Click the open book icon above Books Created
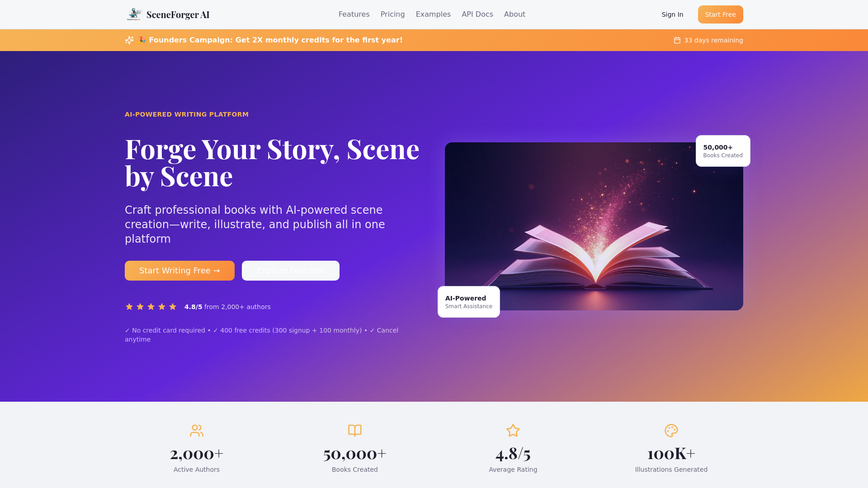 click(x=355, y=431)
